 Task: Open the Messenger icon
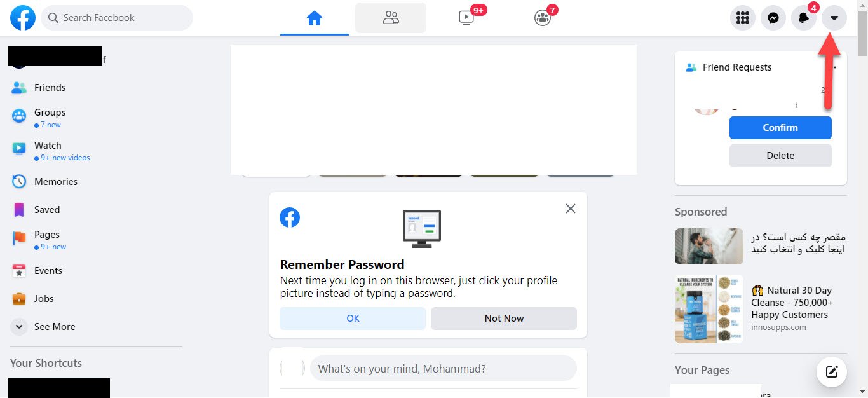point(773,18)
